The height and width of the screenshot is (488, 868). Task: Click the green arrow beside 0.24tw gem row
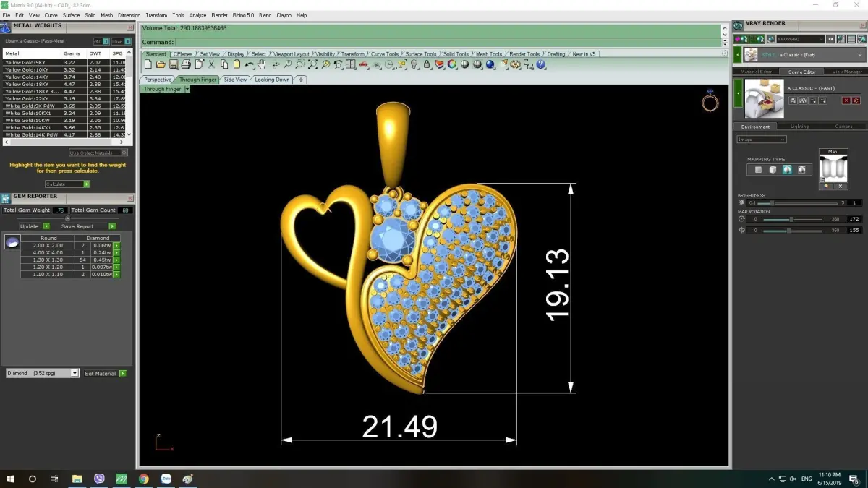[116, 252]
